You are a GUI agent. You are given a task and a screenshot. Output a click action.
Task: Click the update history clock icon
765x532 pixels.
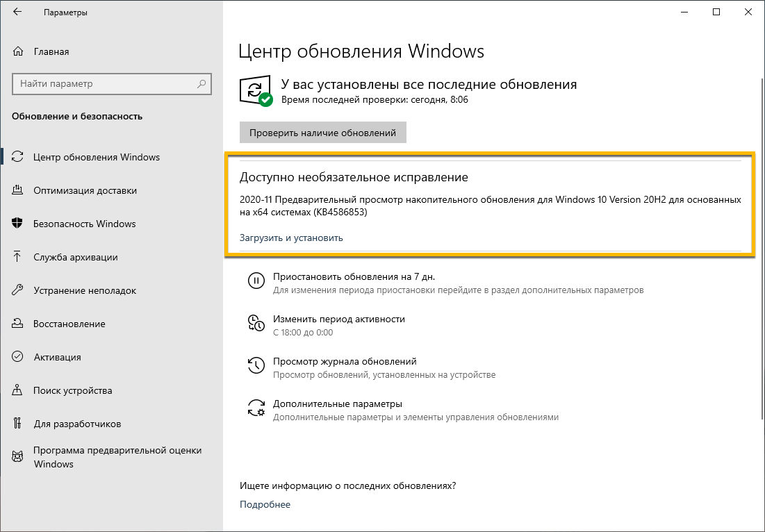click(256, 365)
